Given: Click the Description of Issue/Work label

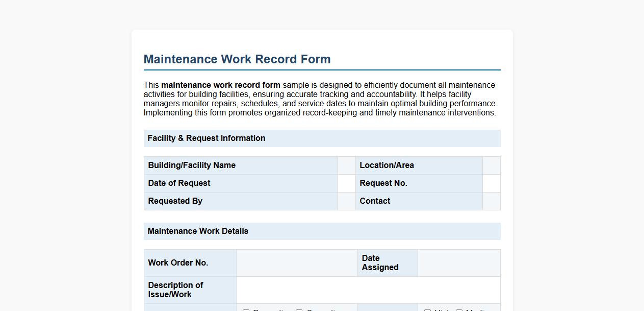Looking at the screenshot, I should [175, 290].
